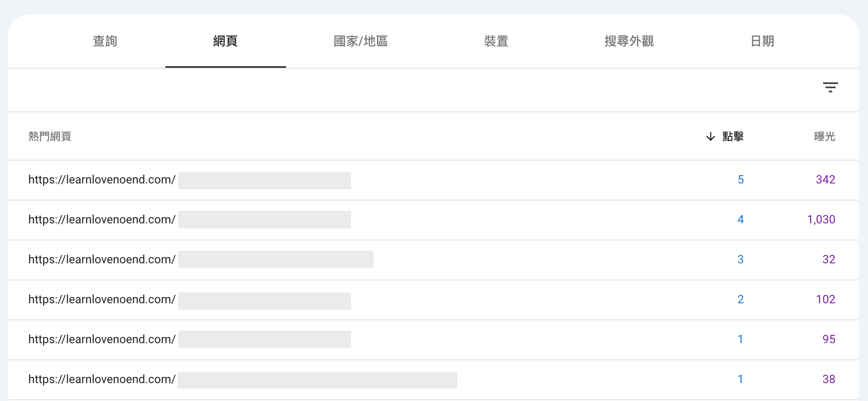Click the impressions value 1,030
Image resolution: width=868 pixels, height=401 pixels.
(821, 220)
